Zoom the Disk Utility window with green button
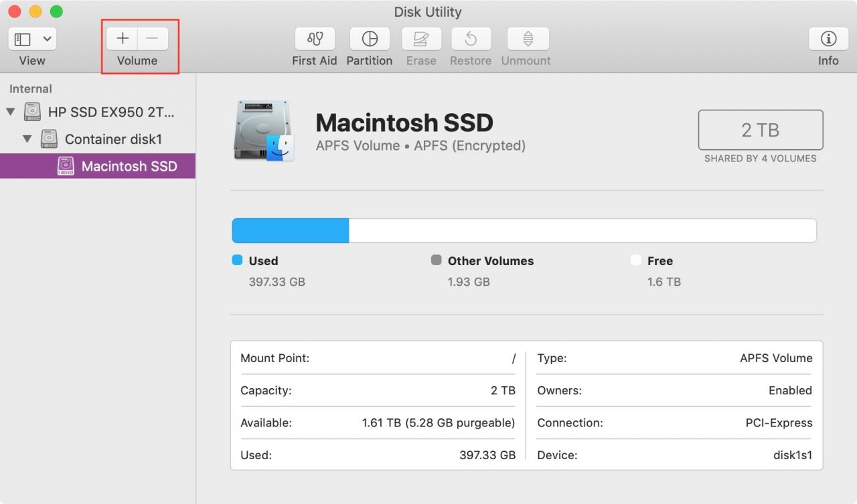Image resolution: width=857 pixels, height=504 pixels. click(56, 12)
